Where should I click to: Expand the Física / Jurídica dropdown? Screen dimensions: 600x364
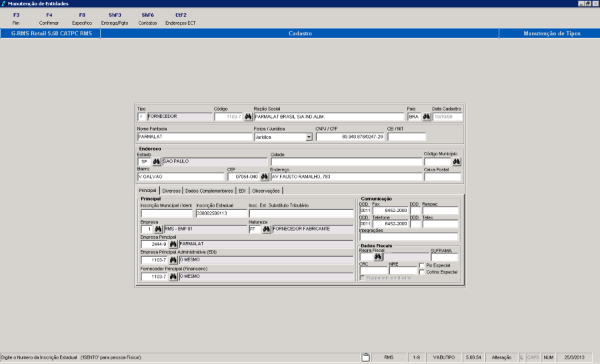(309, 137)
